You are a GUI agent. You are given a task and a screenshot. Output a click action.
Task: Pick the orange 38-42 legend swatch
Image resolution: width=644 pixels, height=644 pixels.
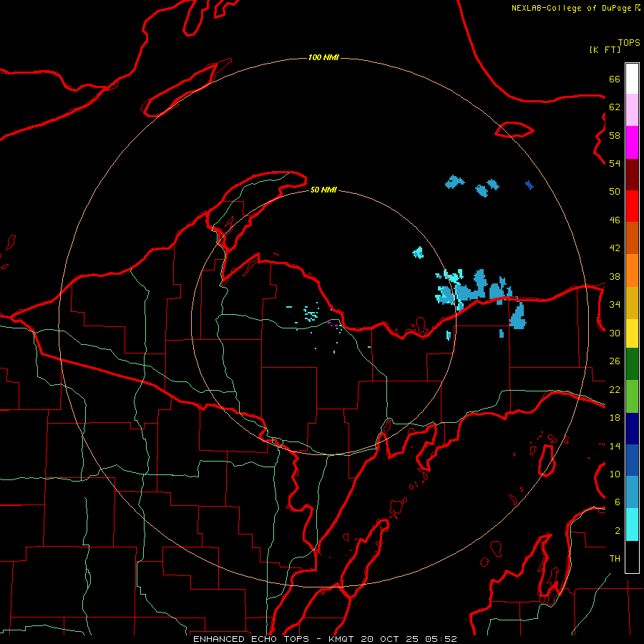632,270
